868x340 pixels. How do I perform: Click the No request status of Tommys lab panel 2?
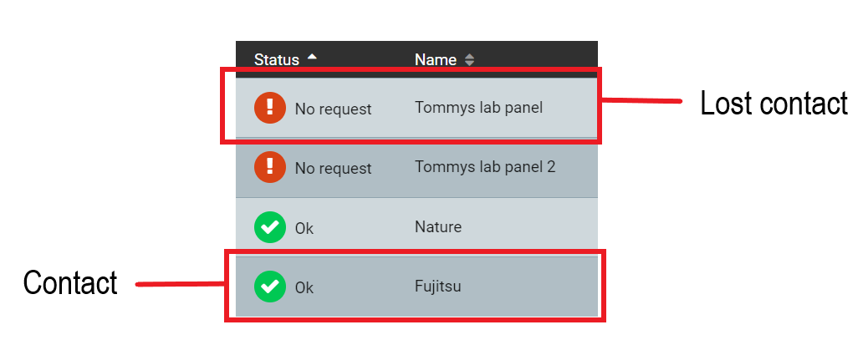tap(334, 168)
